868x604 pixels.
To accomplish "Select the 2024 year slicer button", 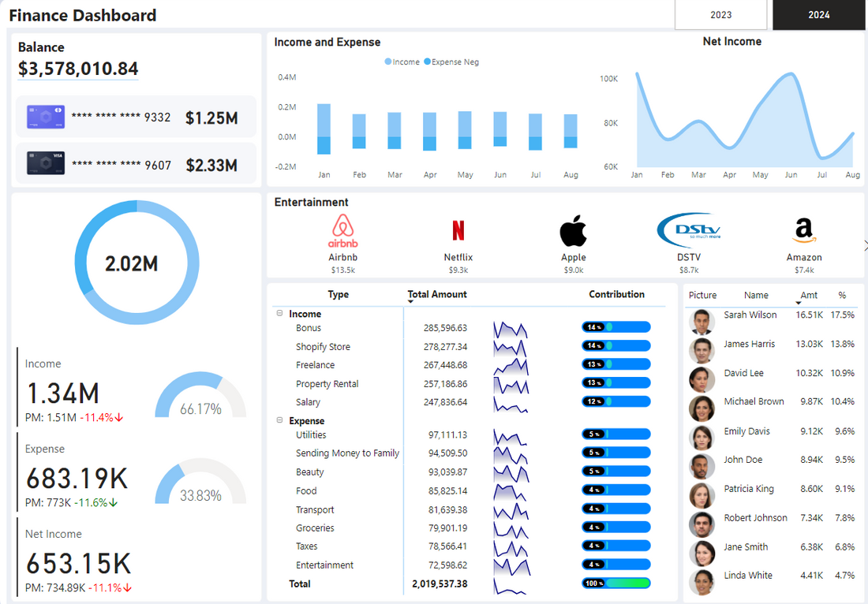I will click(818, 15).
